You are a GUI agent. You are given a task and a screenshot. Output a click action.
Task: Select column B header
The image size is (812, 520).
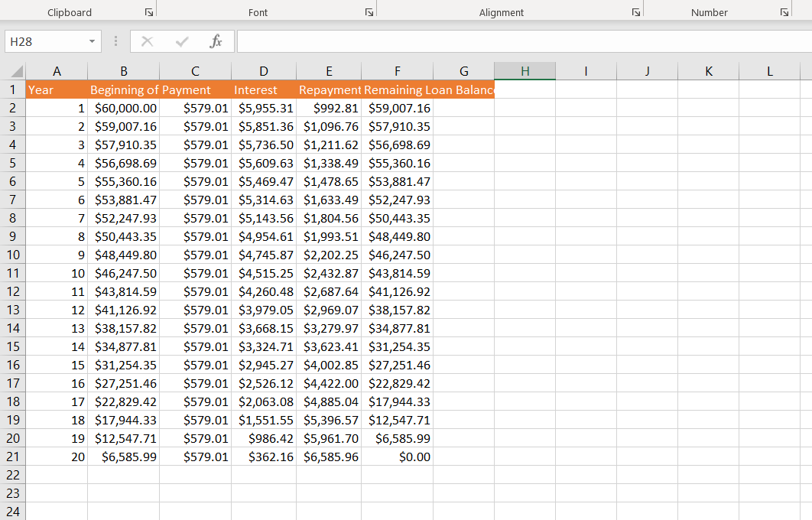point(124,71)
